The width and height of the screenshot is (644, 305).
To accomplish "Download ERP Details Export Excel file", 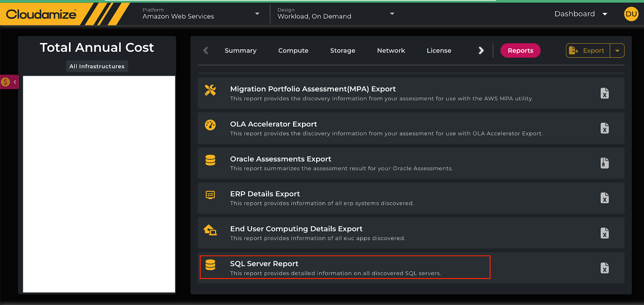I will [x=604, y=198].
